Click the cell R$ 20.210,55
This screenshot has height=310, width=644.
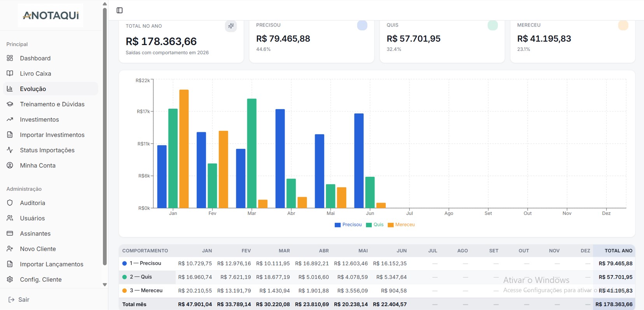tap(195, 291)
